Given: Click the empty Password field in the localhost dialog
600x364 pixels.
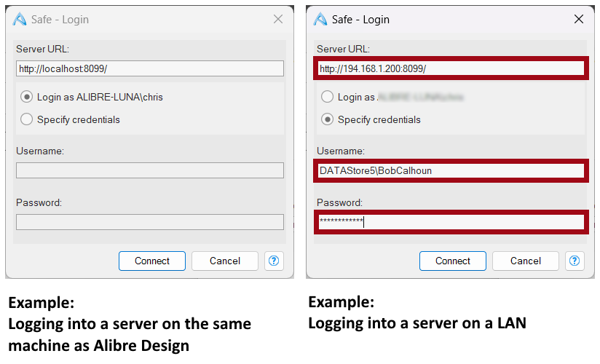Looking at the screenshot, I should point(149,222).
